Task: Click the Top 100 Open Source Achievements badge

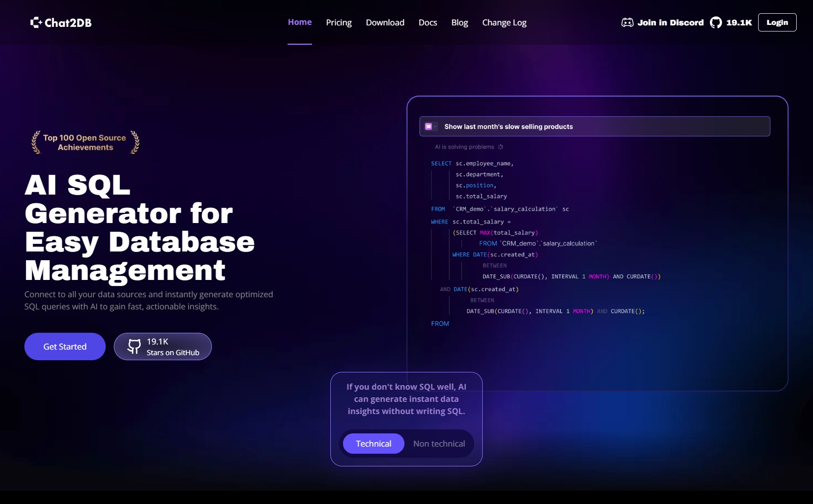Action: pos(85,142)
